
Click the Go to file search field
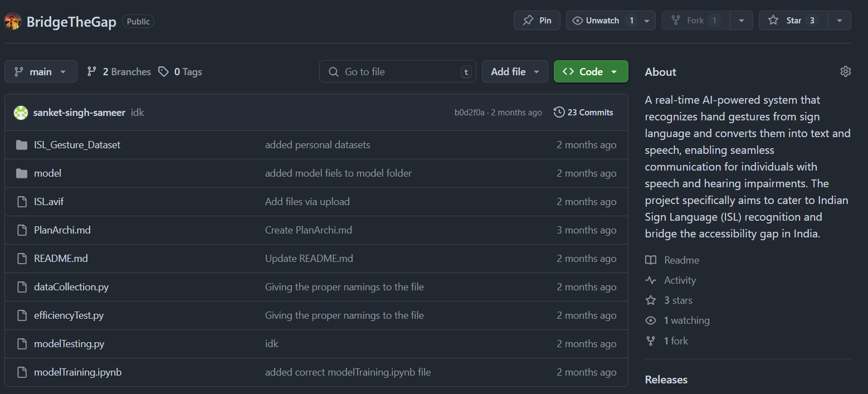(397, 72)
